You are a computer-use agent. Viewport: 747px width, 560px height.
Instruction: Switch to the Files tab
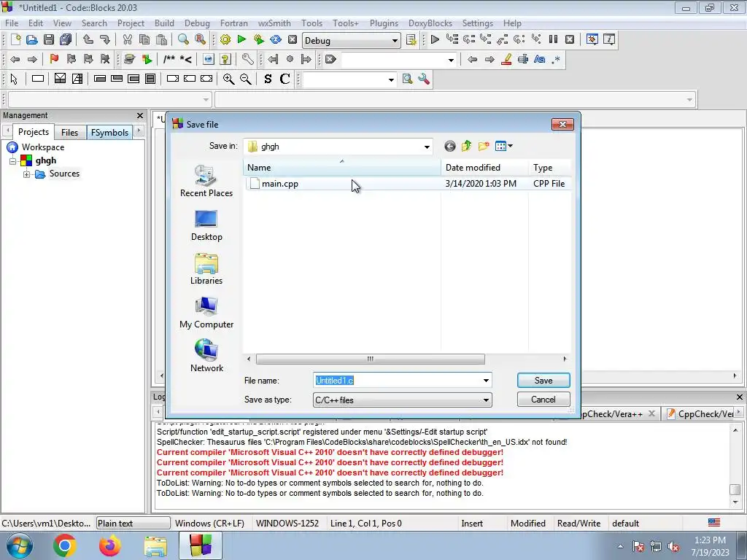tap(69, 133)
